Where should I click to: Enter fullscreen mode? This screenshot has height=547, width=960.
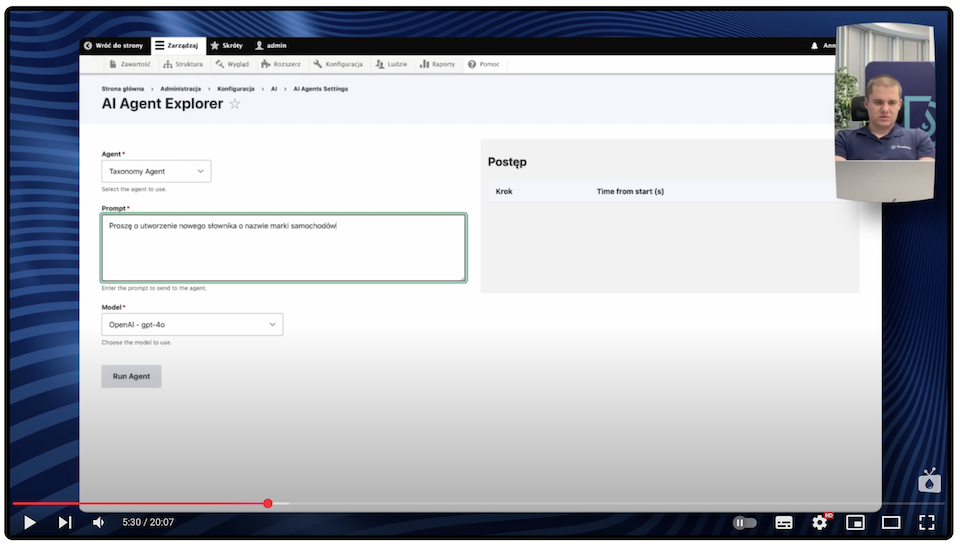(x=927, y=522)
